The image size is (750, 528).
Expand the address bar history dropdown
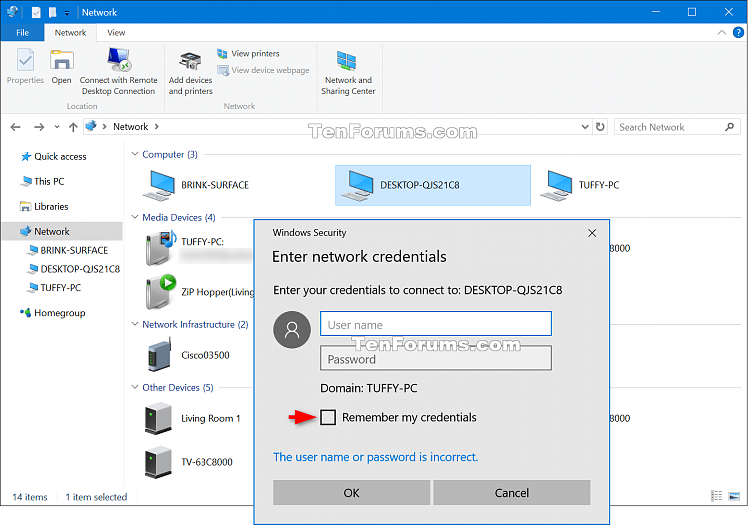coord(585,127)
